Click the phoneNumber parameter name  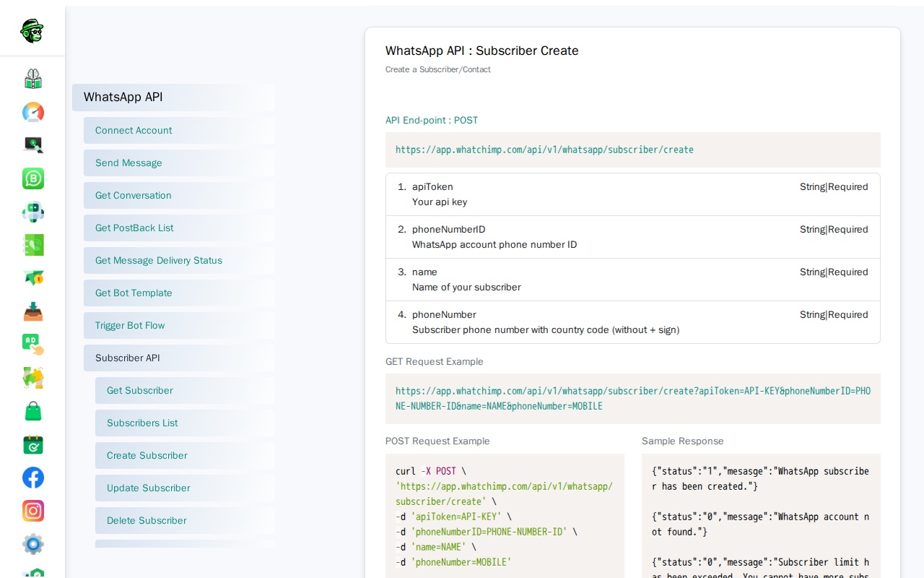click(x=444, y=315)
